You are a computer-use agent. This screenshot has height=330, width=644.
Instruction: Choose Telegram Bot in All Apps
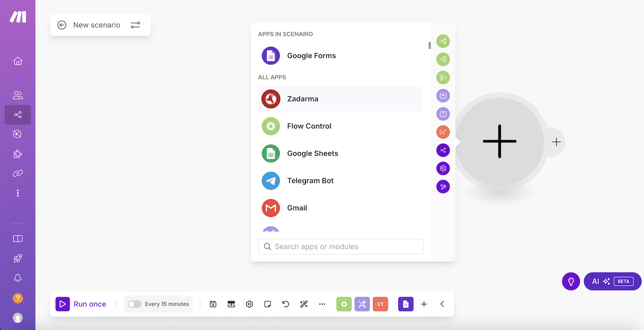click(x=310, y=181)
